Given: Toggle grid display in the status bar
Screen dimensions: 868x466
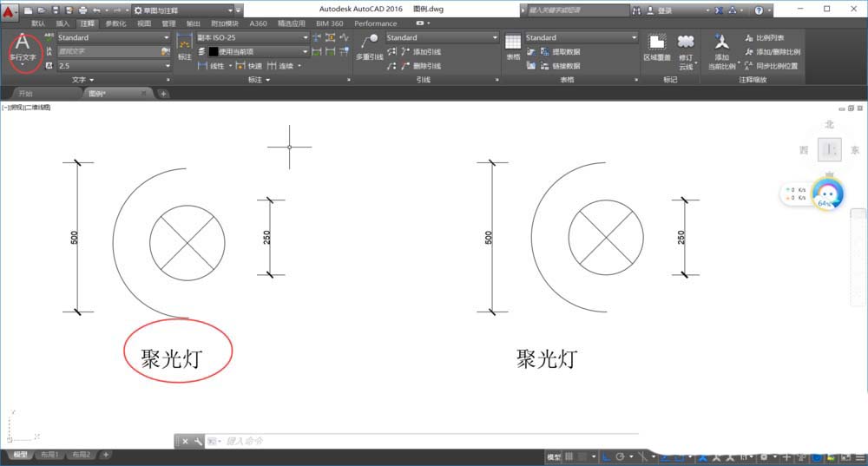Looking at the screenshot, I should point(571,456).
